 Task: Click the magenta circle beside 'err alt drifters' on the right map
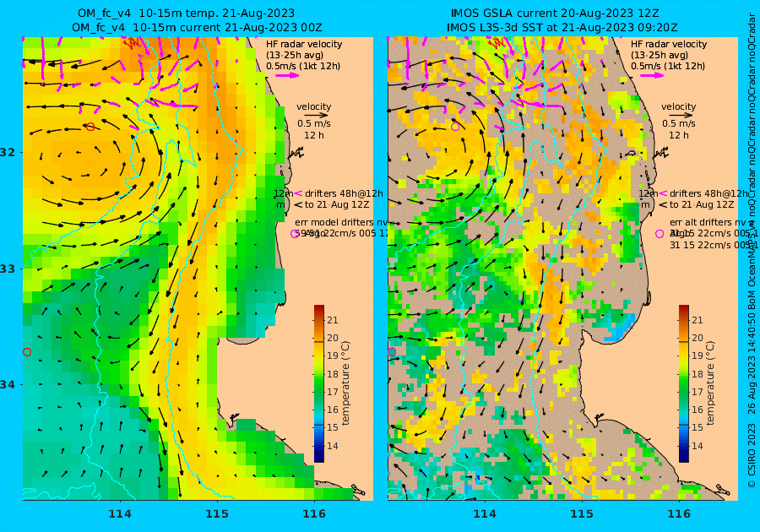pyautogui.click(x=660, y=234)
